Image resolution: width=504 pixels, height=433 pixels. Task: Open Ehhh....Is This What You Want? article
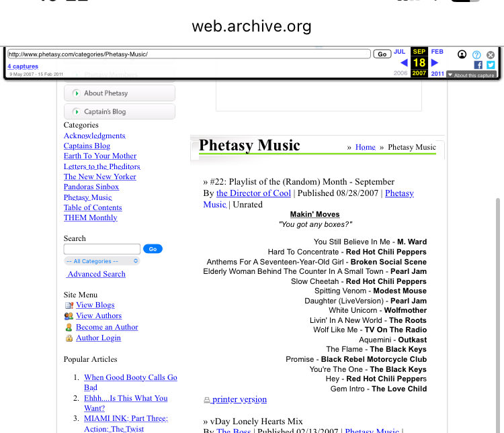(126, 403)
